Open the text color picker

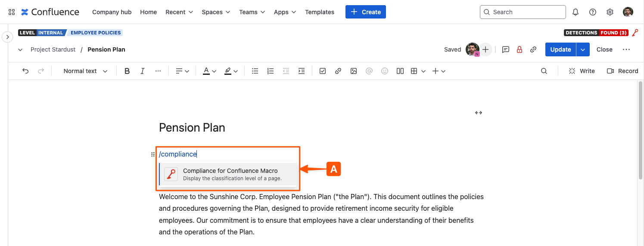click(x=210, y=71)
